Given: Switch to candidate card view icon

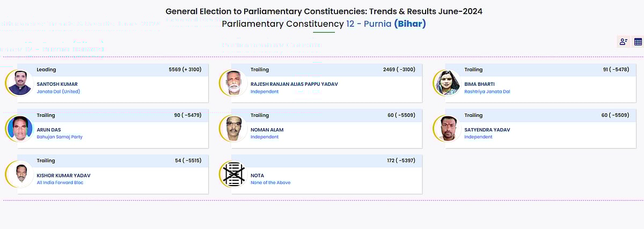Looking at the screenshot, I should (623, 42).
